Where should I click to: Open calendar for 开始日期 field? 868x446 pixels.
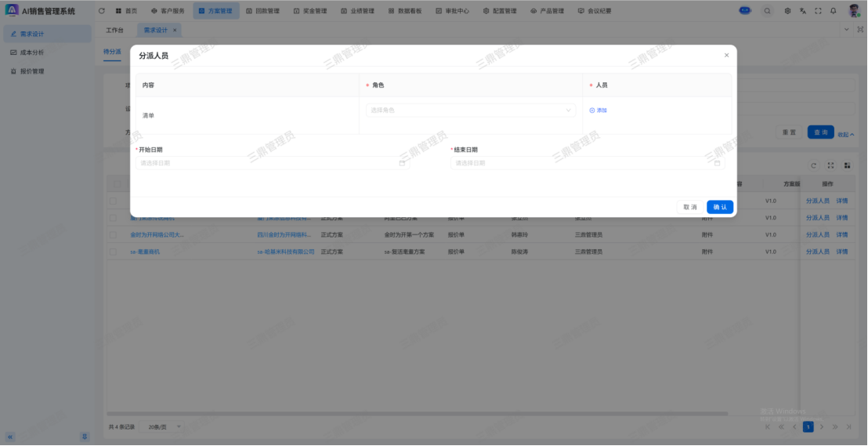402,163
